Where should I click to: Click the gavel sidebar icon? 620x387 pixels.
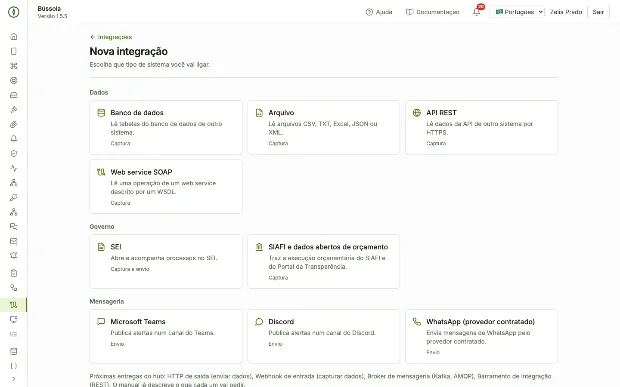pos(13,109)
